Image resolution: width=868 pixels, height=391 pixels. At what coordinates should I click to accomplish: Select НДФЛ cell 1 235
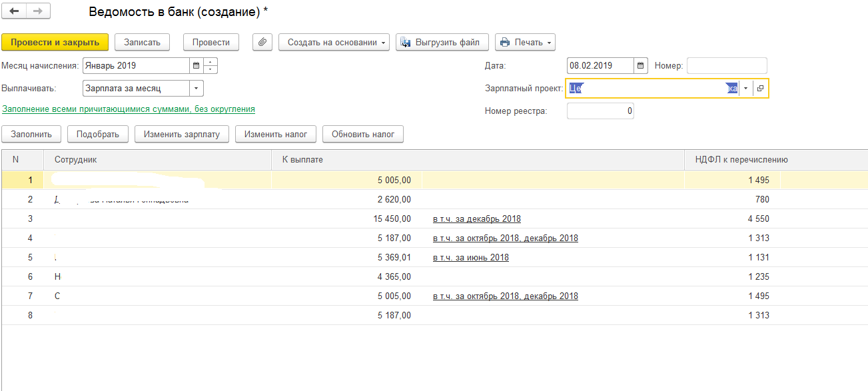click(x=733, y=276)
